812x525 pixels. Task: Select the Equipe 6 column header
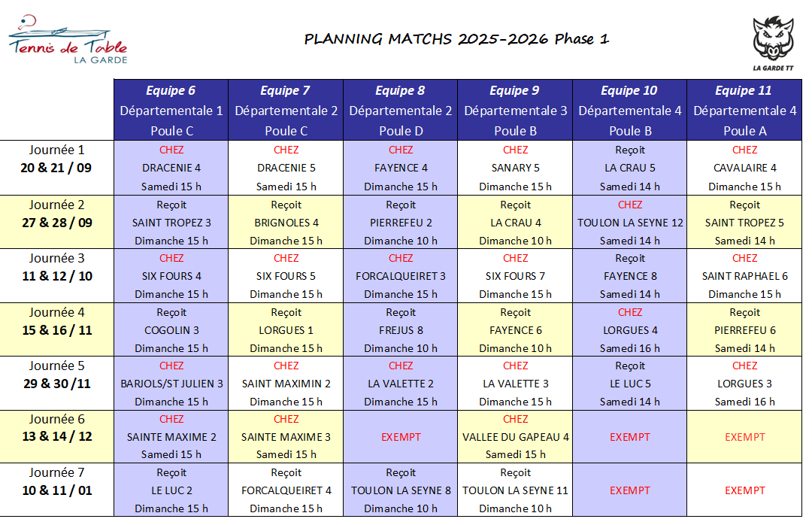pos(171,91)
